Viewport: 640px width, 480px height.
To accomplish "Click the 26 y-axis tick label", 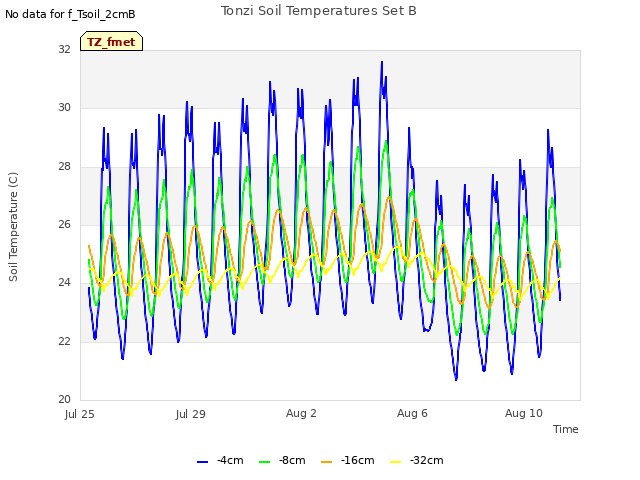I will coord(64,224).
